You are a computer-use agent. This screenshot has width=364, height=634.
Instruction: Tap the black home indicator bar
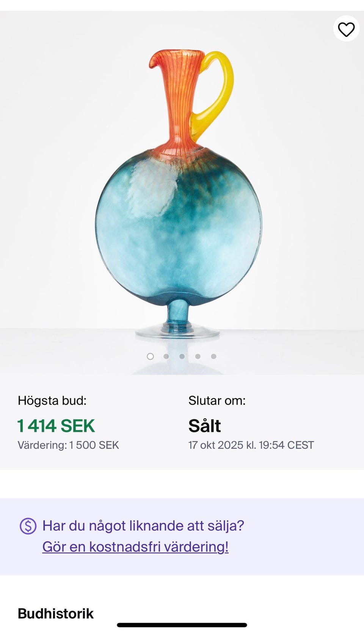coord(182,625)
